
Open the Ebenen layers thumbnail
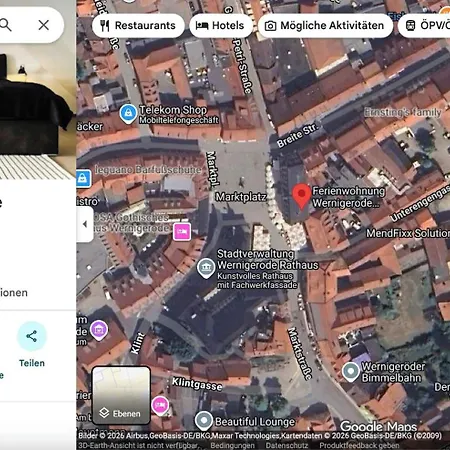121,395
